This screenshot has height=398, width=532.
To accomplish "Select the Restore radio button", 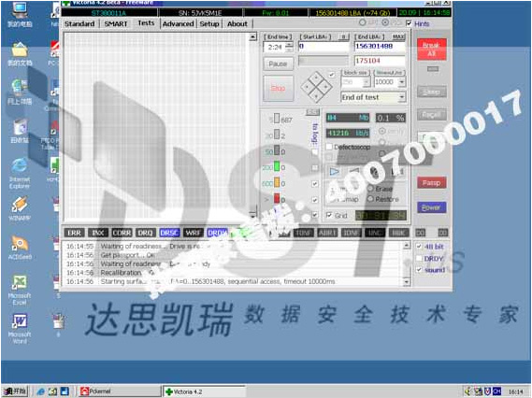I will tap(370, 199).
